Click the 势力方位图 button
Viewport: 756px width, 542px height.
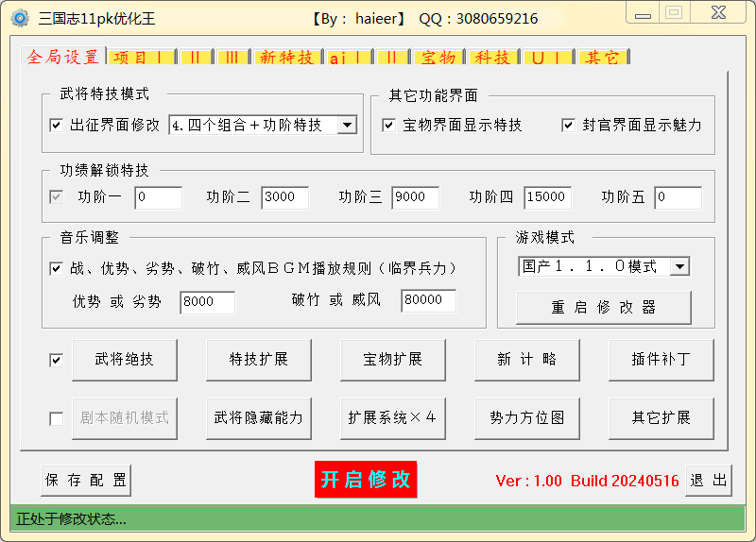click(526, 417)
